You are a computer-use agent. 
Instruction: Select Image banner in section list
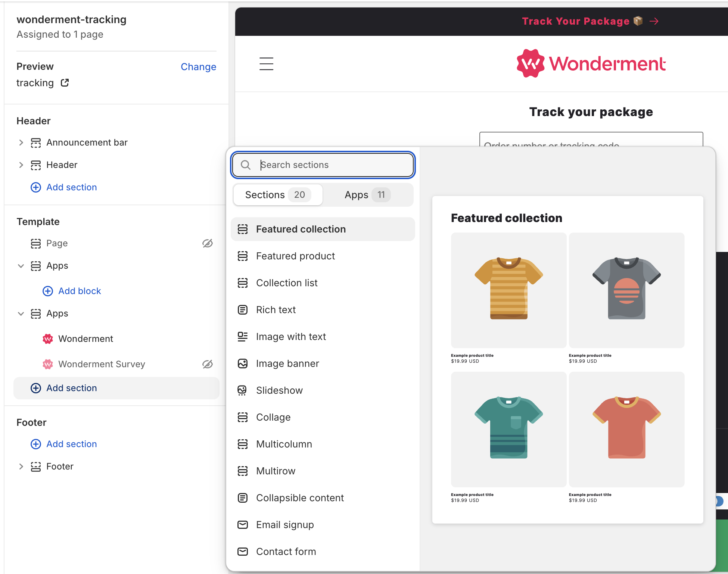point(323,364)
